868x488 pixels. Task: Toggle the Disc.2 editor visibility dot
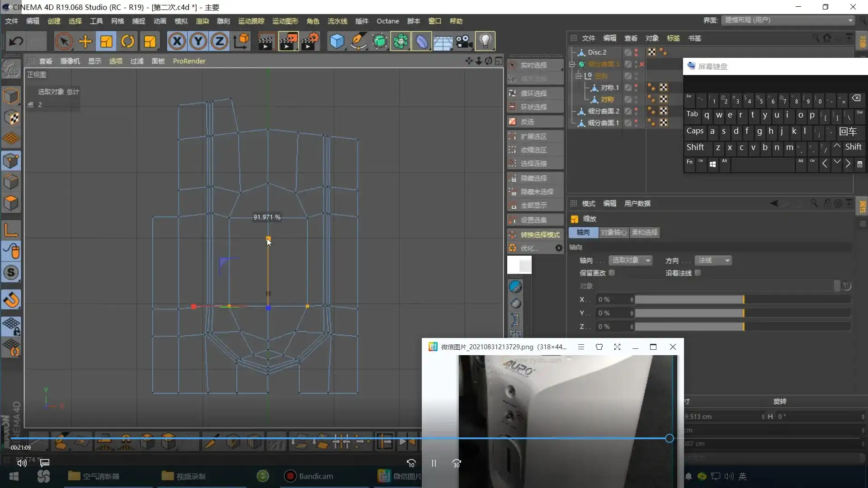[x=636, y=51]
